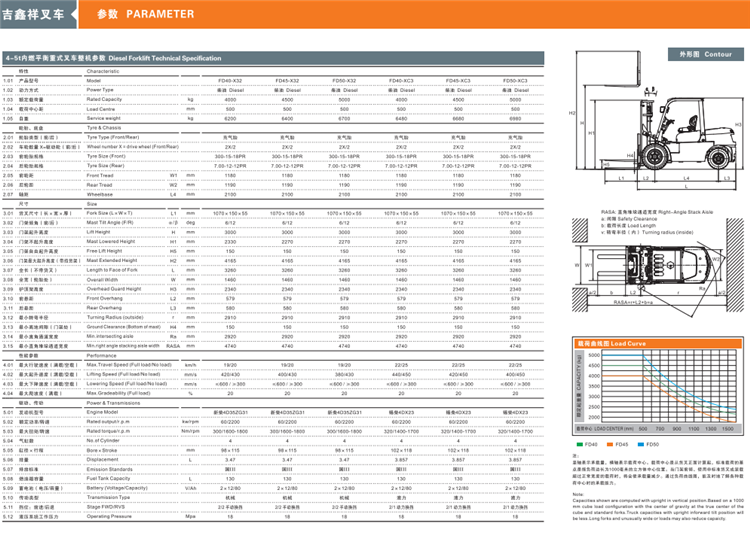
Task: Click the FD45-X32 model column header
Action: pos(287,81)
